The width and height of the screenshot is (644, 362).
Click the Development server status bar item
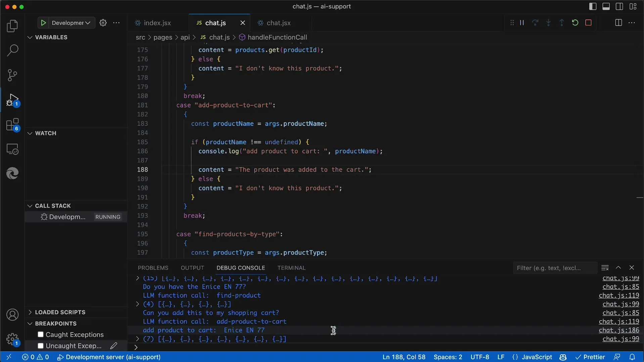tap(109, 357)
